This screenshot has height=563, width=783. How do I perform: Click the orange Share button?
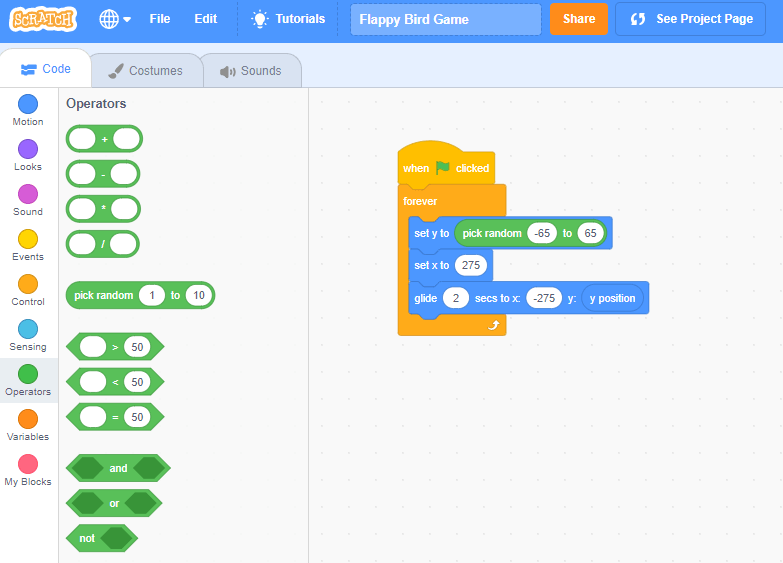(578, 19)
